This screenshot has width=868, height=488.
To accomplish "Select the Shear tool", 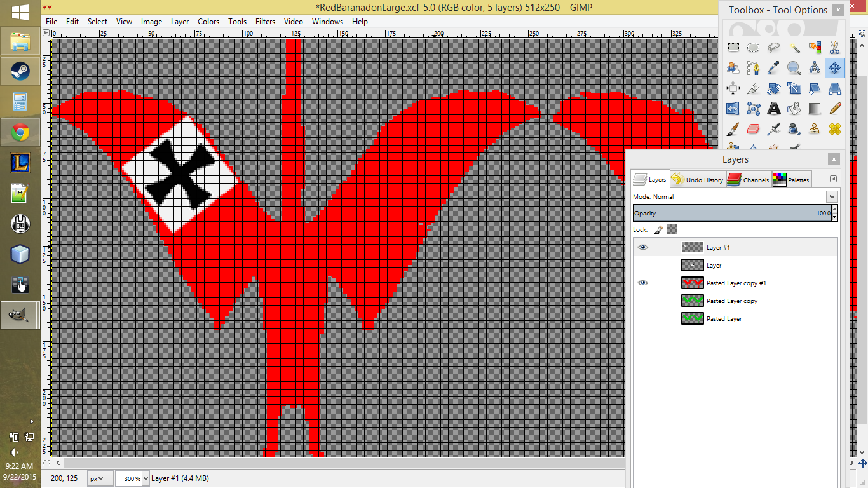I will (815, 88).
